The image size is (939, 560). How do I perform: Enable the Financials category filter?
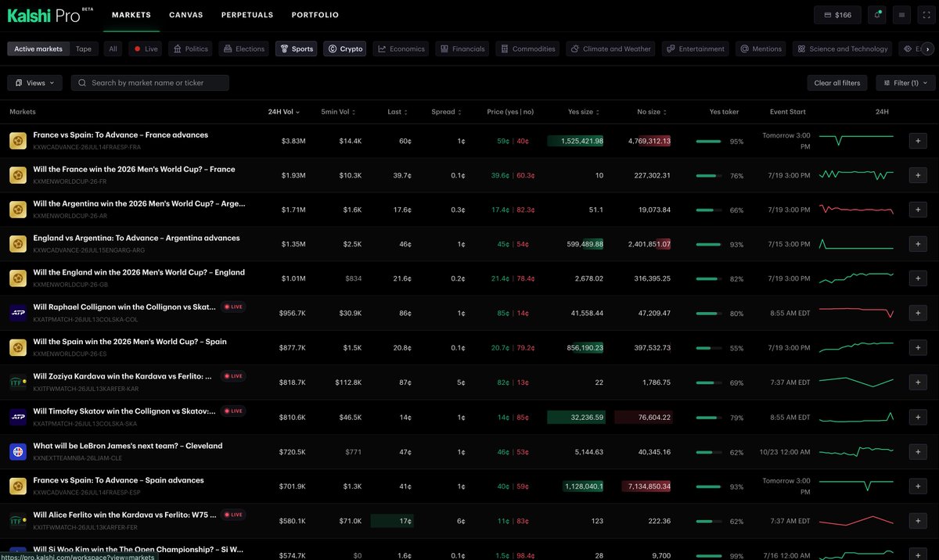(x=462, y=48)
